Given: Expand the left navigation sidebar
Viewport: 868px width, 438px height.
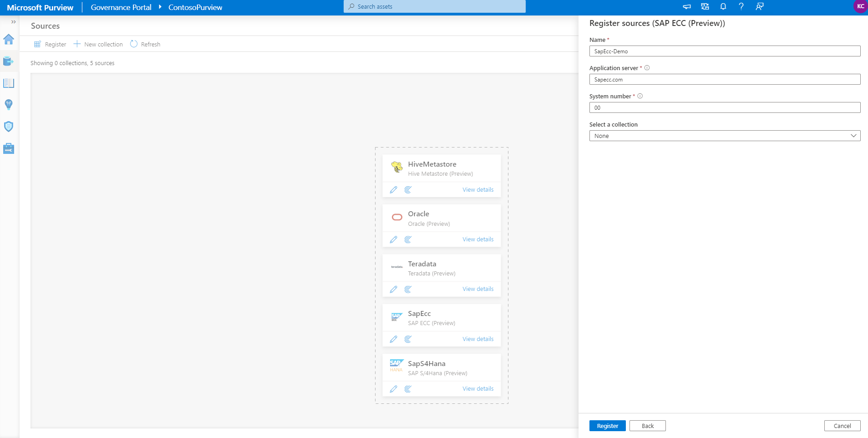Looking at the screenshot, I should click(x=13, y=22).
